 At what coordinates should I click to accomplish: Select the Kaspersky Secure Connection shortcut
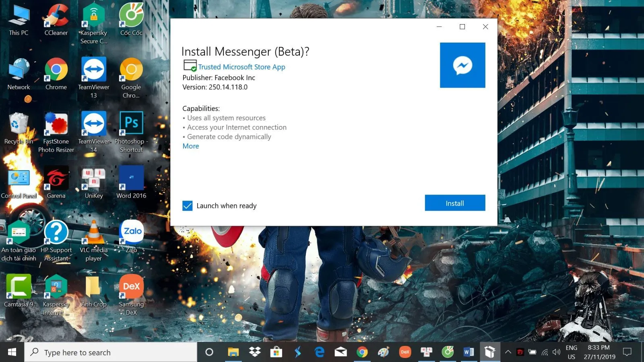[x=93, y=24]
